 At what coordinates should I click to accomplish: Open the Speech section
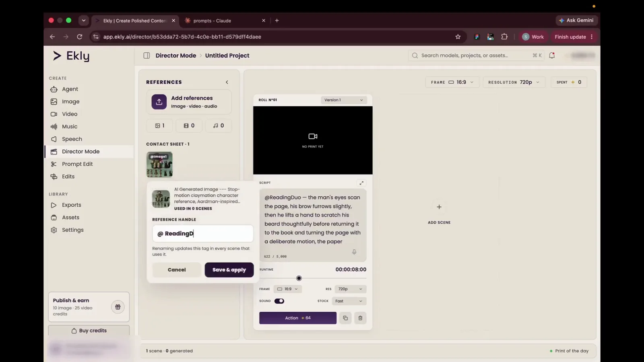[72, 139]
